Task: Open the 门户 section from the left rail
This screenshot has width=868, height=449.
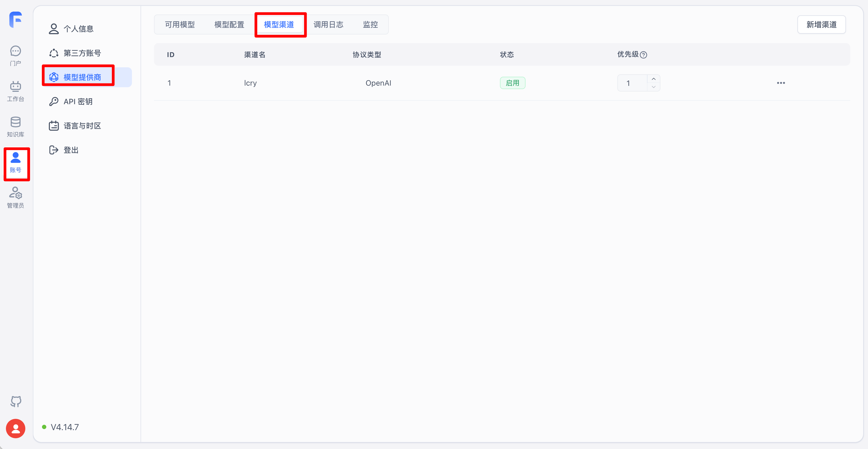Action: point(16,55)
